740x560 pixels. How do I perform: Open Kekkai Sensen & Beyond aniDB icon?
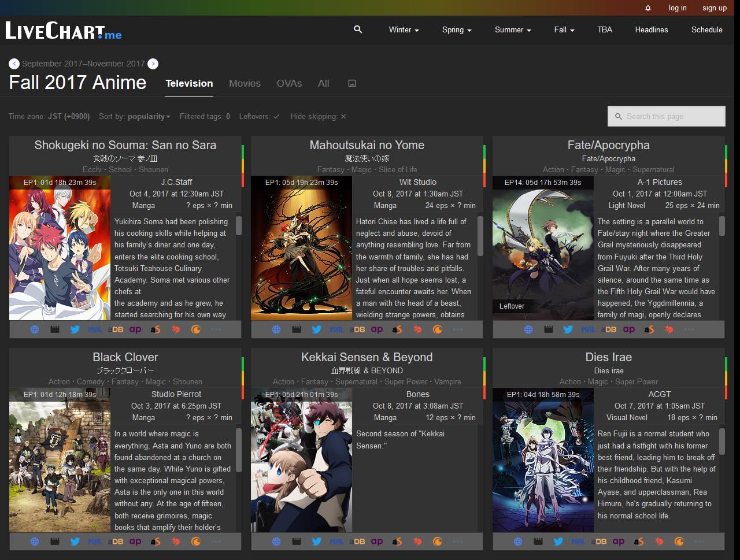click(x=357, y=542)
